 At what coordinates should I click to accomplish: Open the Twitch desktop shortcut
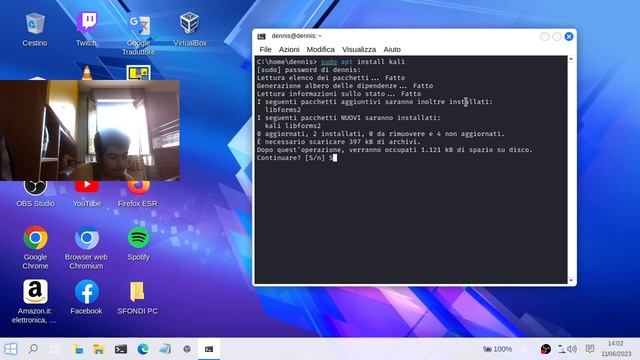86,29
